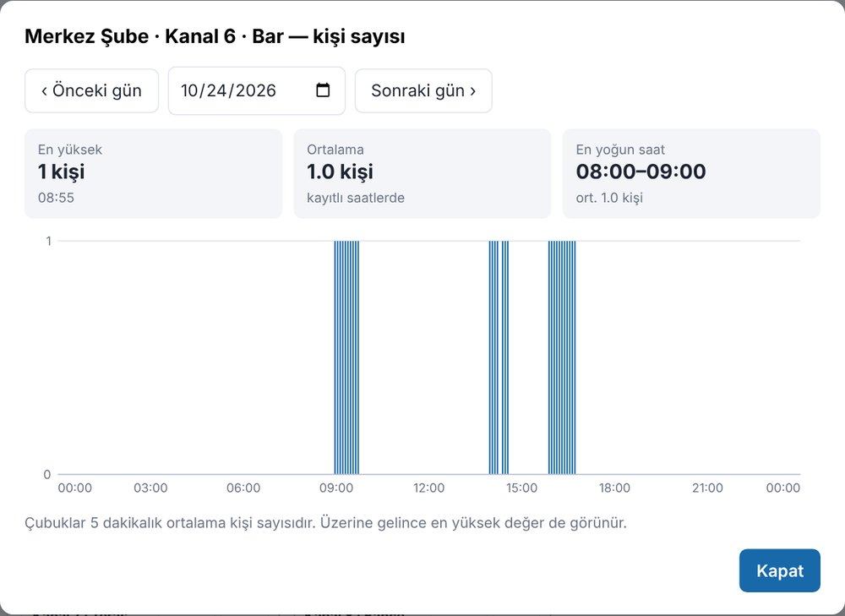Click the chart footnote 'Çubuklar 5 dakikalık'
The image size is (845, 616).
click(x=325, y=523)
